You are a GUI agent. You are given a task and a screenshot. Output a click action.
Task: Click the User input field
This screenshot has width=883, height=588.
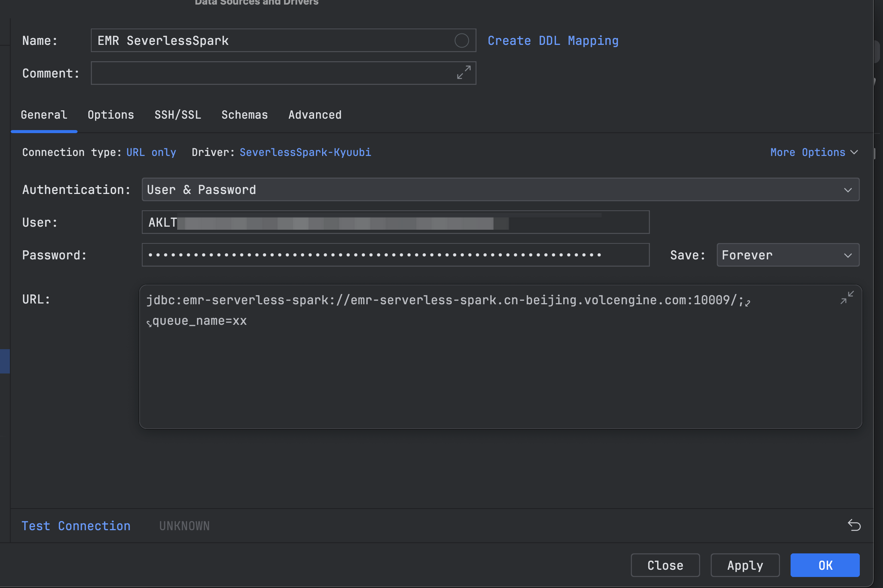coord(395,222)
